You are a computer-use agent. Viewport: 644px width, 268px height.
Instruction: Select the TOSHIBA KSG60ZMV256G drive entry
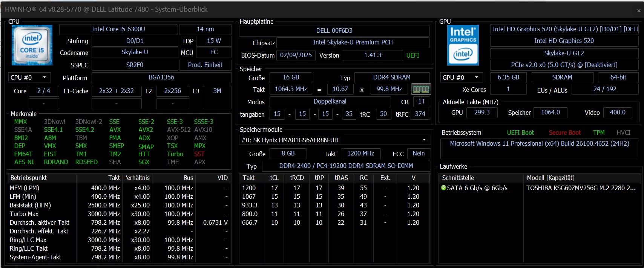click(581, 188)
